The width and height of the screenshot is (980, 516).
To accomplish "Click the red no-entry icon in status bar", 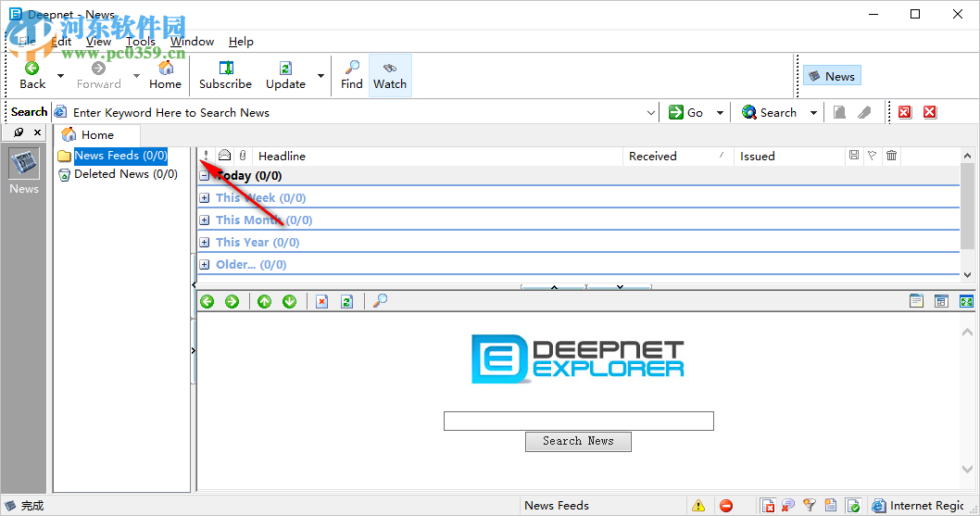I will pyautogui.click(x=725, y=506).
